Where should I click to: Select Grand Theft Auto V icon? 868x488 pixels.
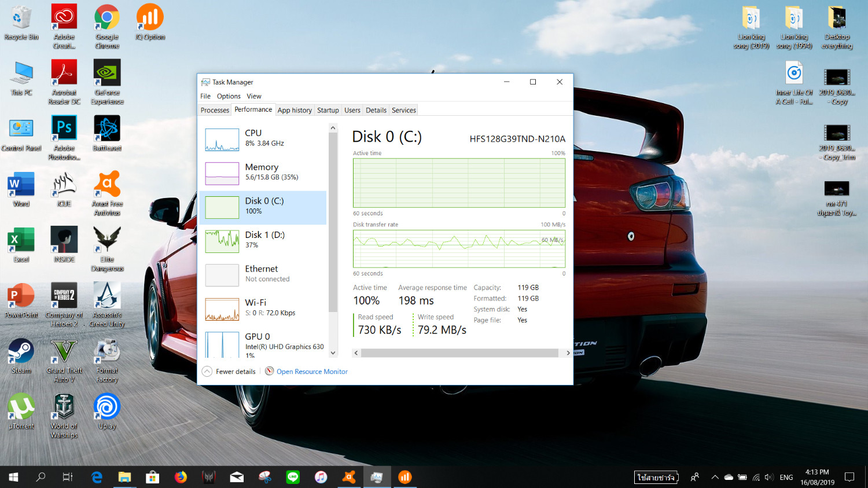pyautogui.click(x=64, y=360)
